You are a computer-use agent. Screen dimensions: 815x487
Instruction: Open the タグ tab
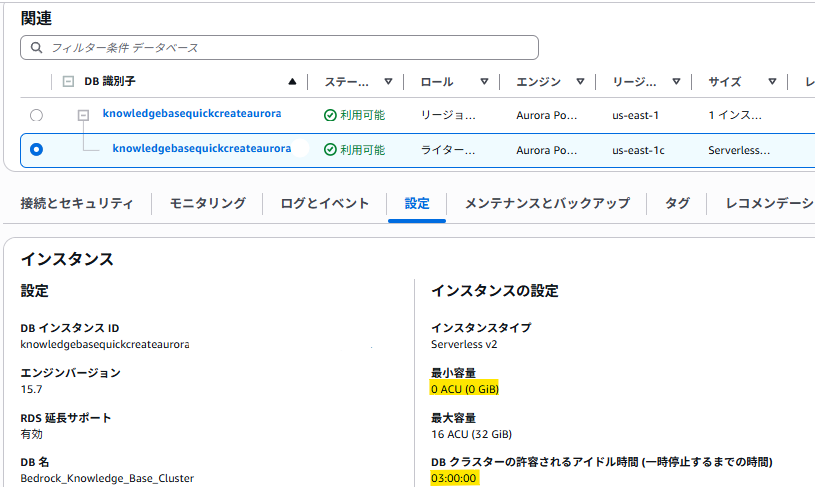(x=677, y=203)
